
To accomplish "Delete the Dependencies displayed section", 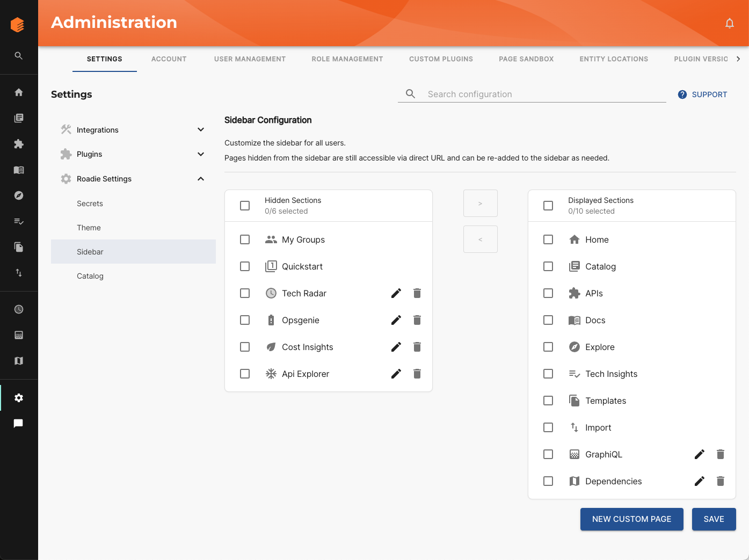I will pyautogui.click(x=721, y=481).
